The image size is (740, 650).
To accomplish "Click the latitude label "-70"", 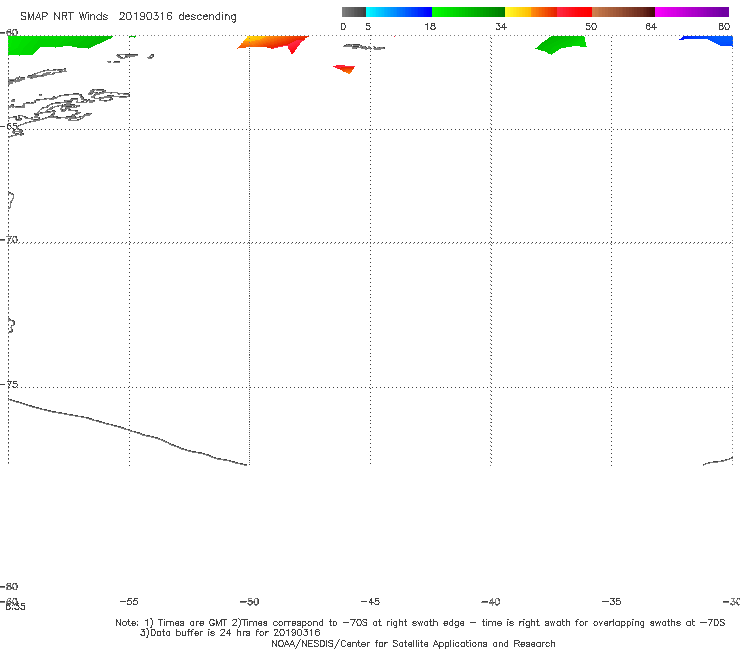I will [x=9, y=240].
